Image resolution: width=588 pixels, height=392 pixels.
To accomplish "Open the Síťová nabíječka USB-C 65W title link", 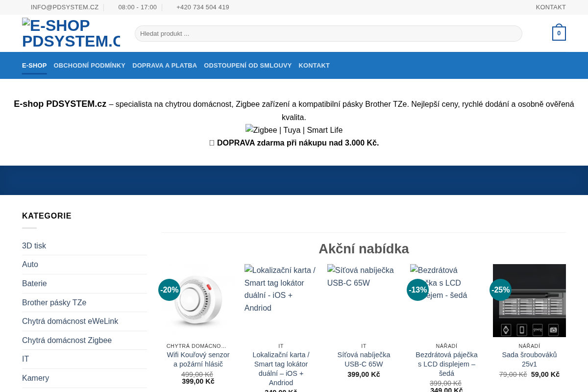I will click(364, 359).
